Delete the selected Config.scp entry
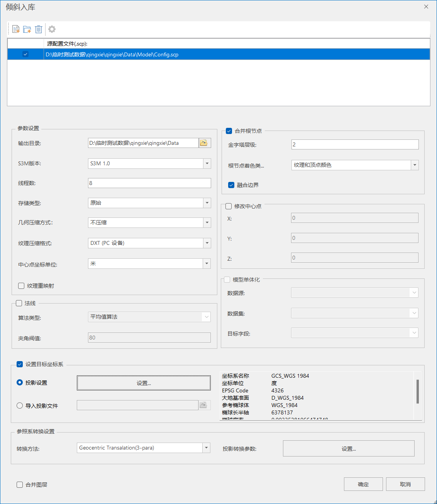Viewport: 437px width, 504px height. pyautogui.click(x=38, y=29)
